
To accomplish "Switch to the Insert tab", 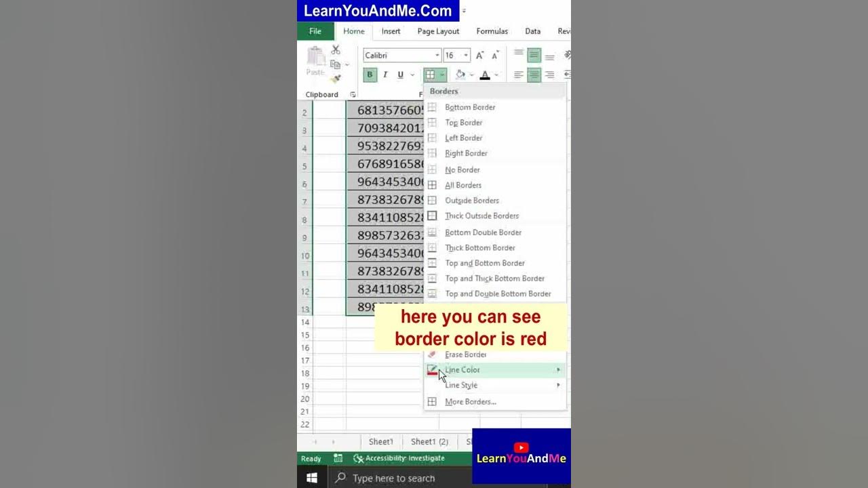I will coord(391,31).
